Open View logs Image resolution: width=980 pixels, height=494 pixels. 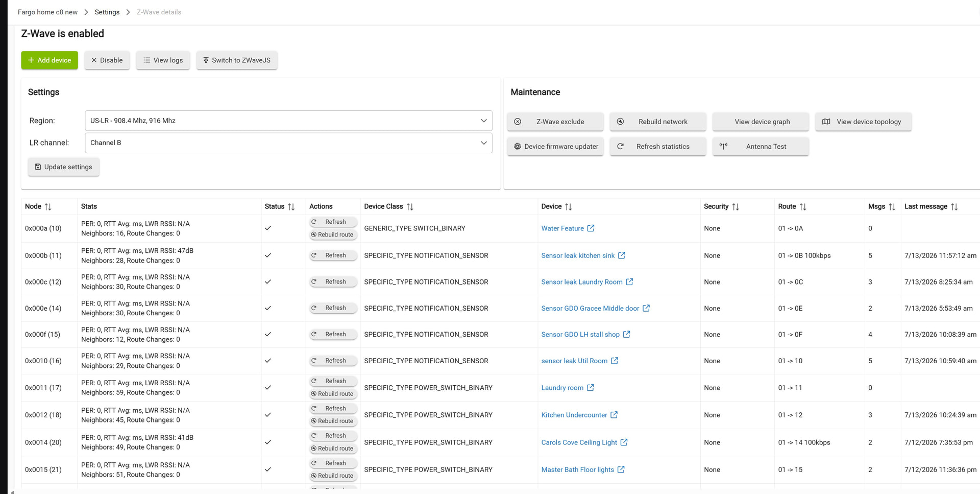163,60
